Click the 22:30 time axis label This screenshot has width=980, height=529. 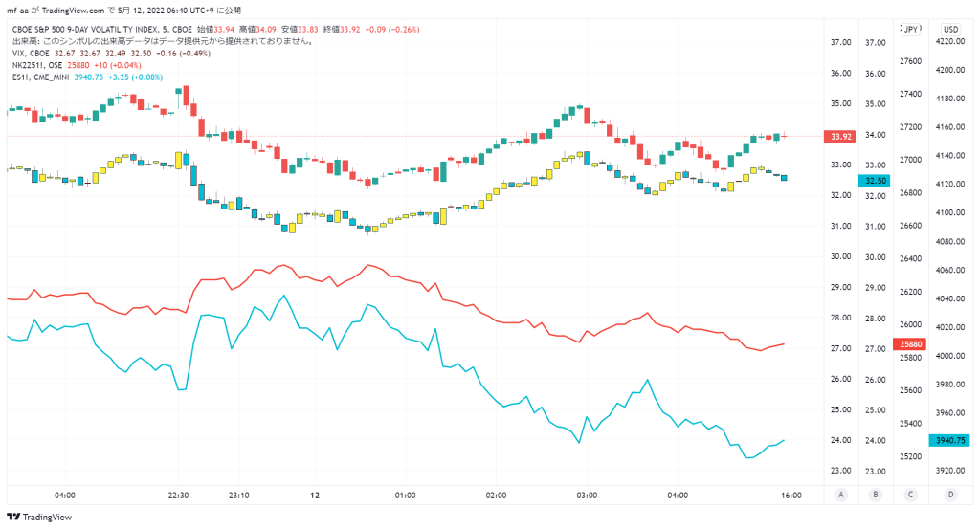[178, 496]
